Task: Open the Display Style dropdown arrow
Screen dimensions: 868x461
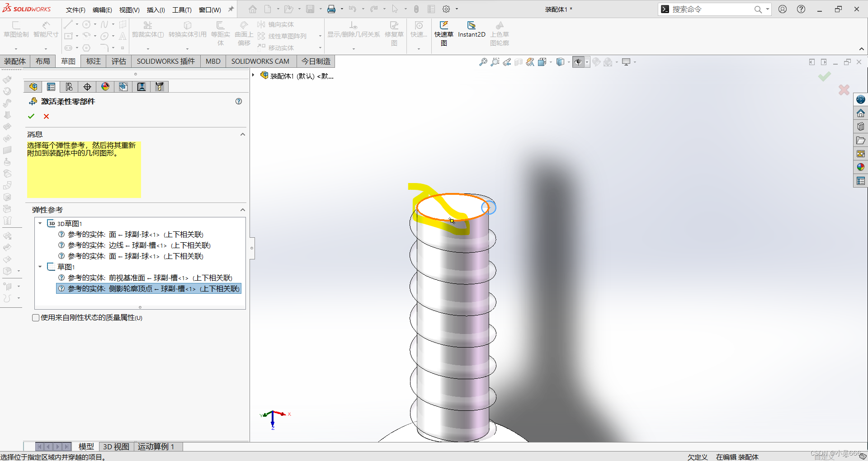Action: click(568, 62)
